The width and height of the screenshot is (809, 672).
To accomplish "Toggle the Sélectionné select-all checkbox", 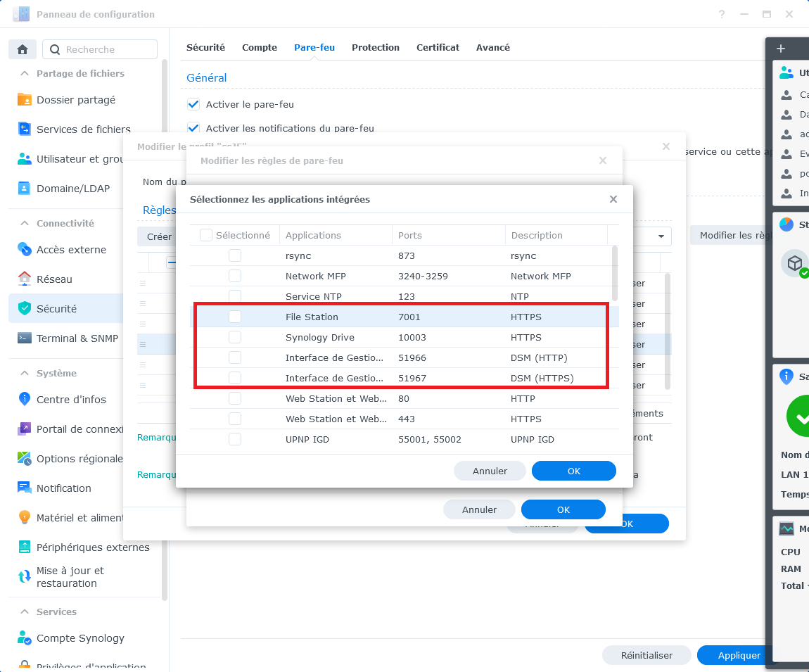I will pyautogui.click(x=206, y=236).
